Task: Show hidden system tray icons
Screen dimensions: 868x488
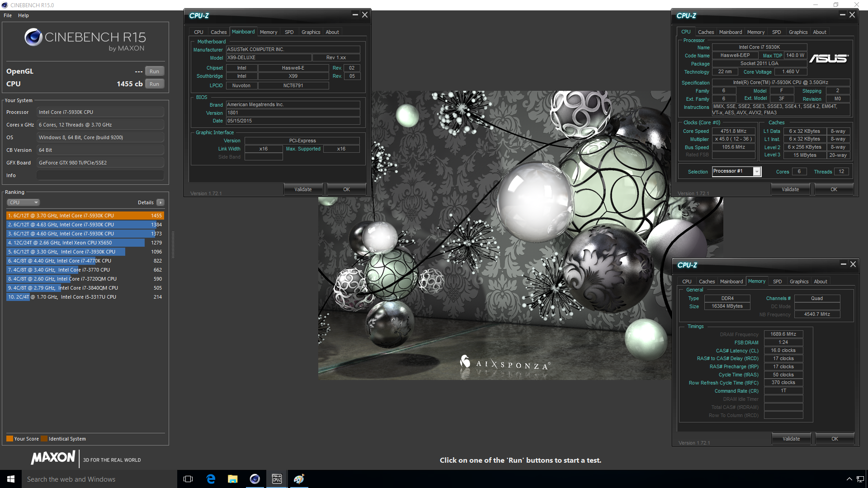Action: pyautogui.click(x=849, y=479)
